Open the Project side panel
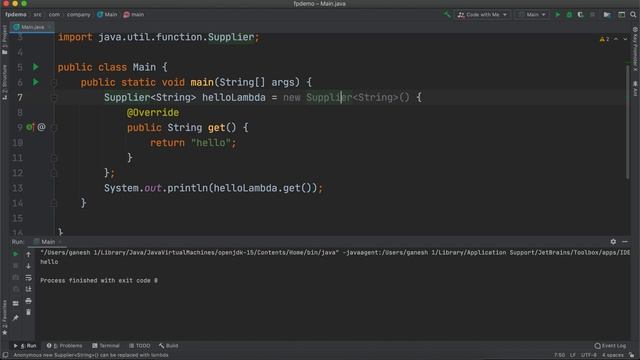Viewport: 640px width, 360px height. (x=4, y=40)
